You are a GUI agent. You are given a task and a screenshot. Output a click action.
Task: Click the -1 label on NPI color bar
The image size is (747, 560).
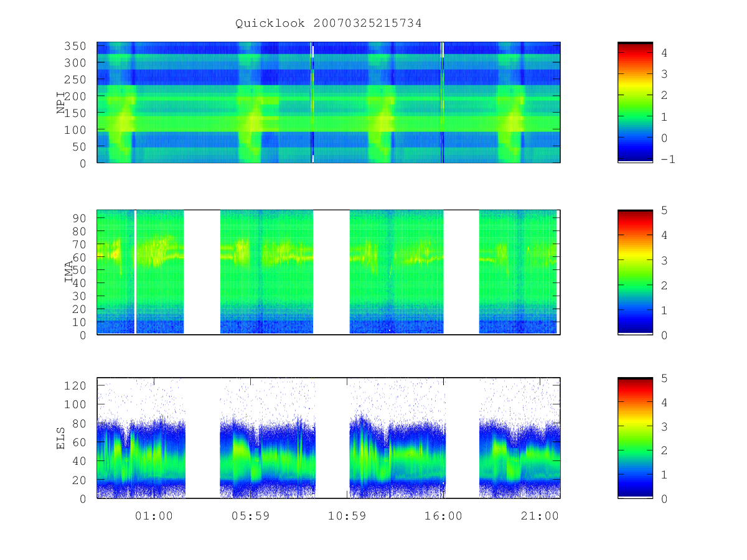tap(669, 159)
